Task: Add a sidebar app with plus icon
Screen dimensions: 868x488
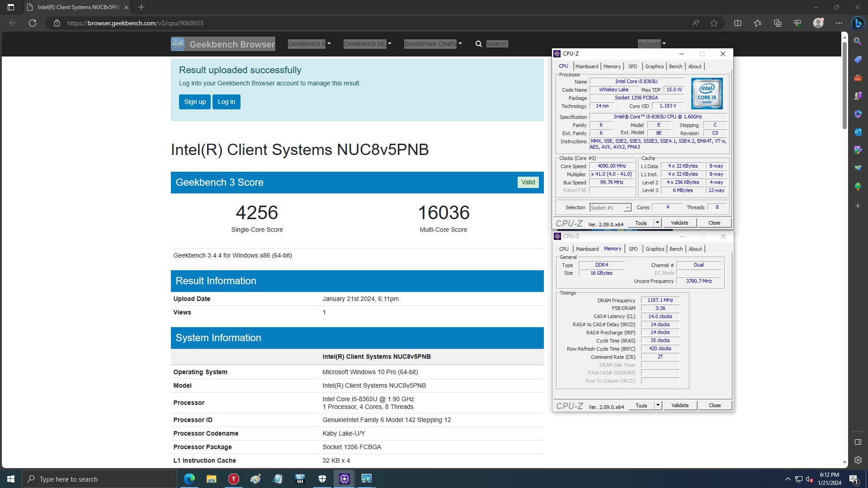Action: [858, 206]
